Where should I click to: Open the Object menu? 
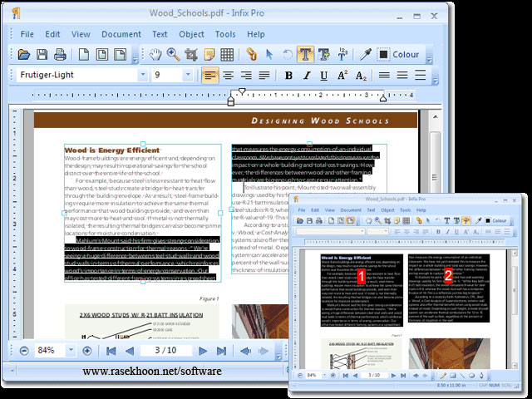tap(191, 34)
